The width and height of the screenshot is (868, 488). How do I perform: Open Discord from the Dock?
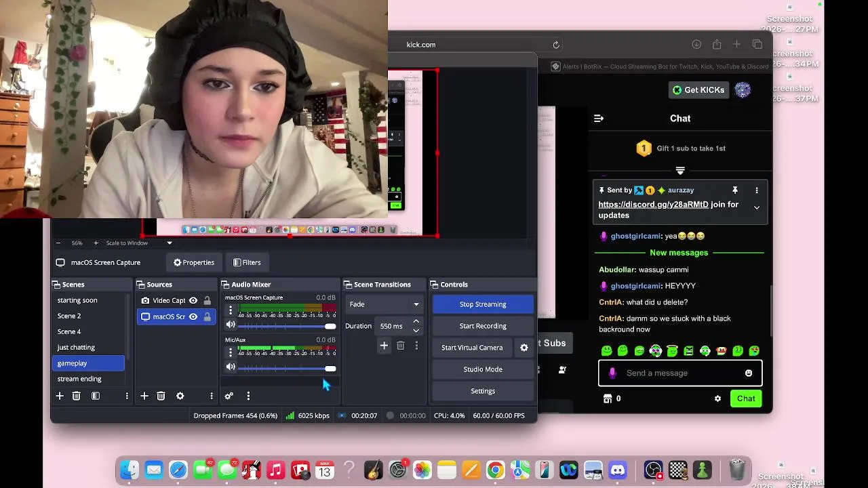click(618, 470)
